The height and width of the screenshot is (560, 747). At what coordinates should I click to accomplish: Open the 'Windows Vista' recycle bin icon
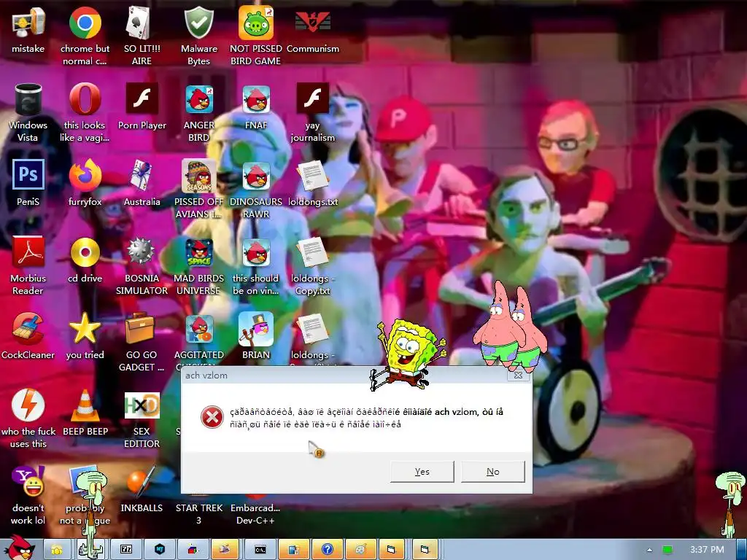coord(28,99)
